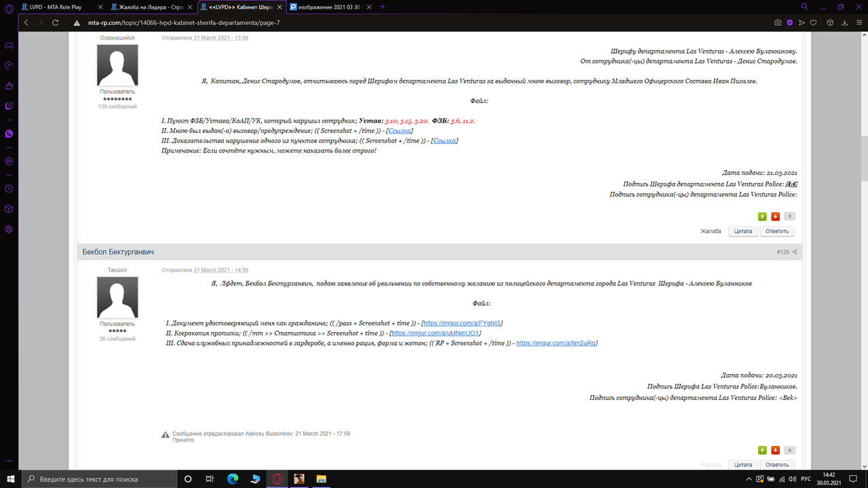The width and height of the screenshot is (868, 488).
Task: Open Downloads from the browser toolbar
Action: [x=844, y=22]
